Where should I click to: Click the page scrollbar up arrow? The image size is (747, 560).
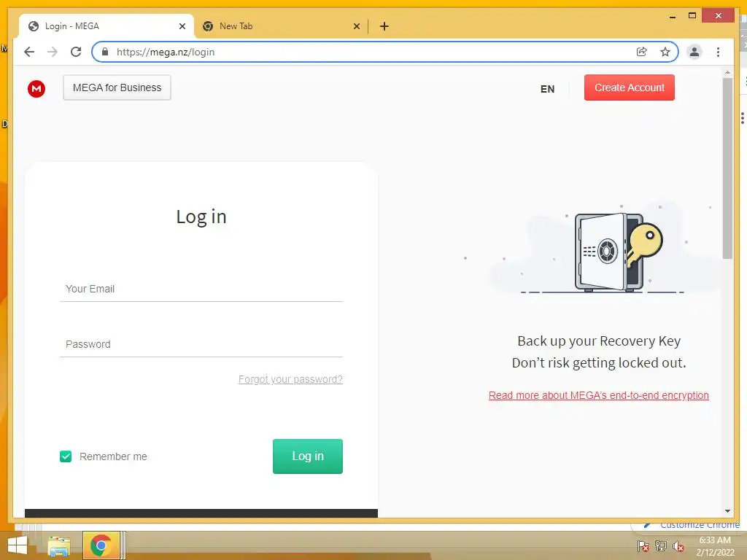coord(727,73)
